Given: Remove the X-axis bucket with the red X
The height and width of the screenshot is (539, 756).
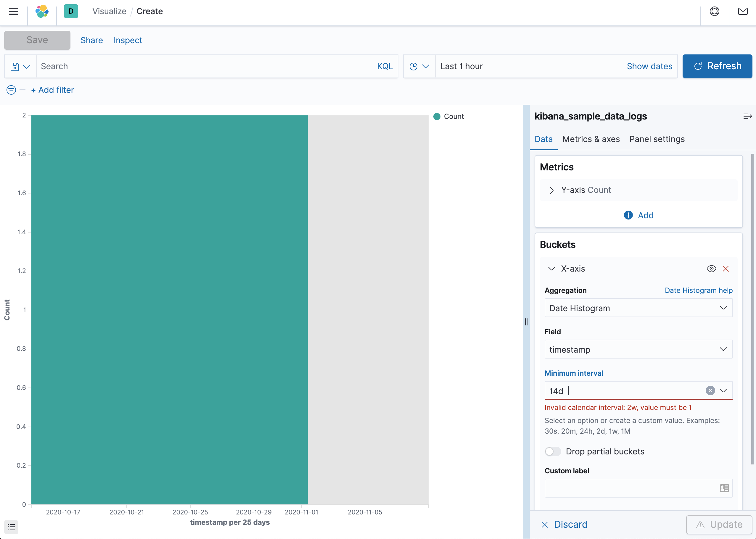Looking at the screenshot, I should click(726, 269).
